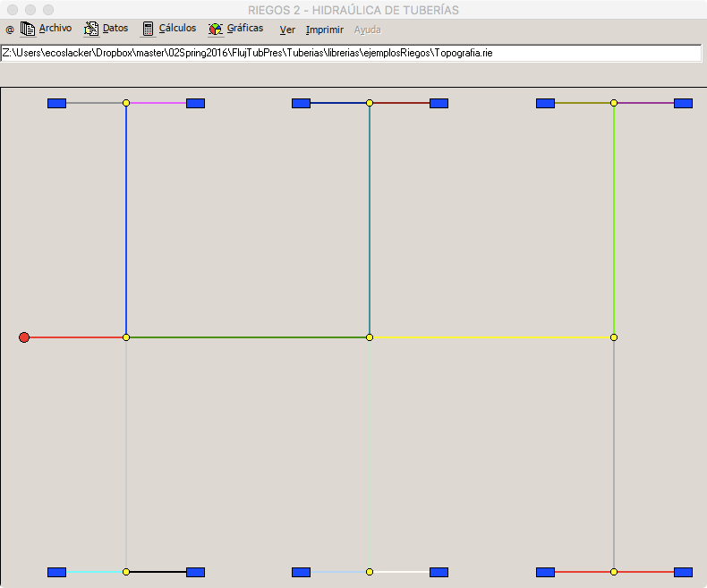Open the Imprimir menu

point(324,30)
